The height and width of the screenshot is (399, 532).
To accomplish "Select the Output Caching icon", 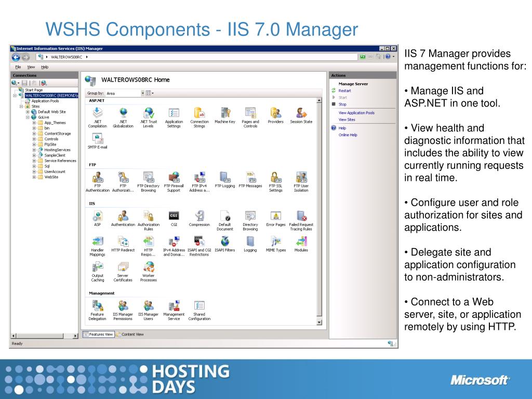I will [x=97, y=271].
